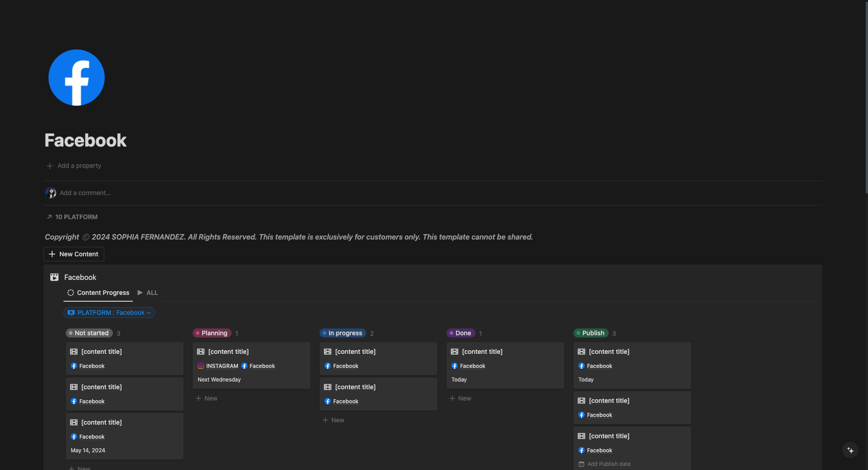Open the Planning card with Next Wednesday date
This screenshot has width=868, height=470.
(252, 365)
